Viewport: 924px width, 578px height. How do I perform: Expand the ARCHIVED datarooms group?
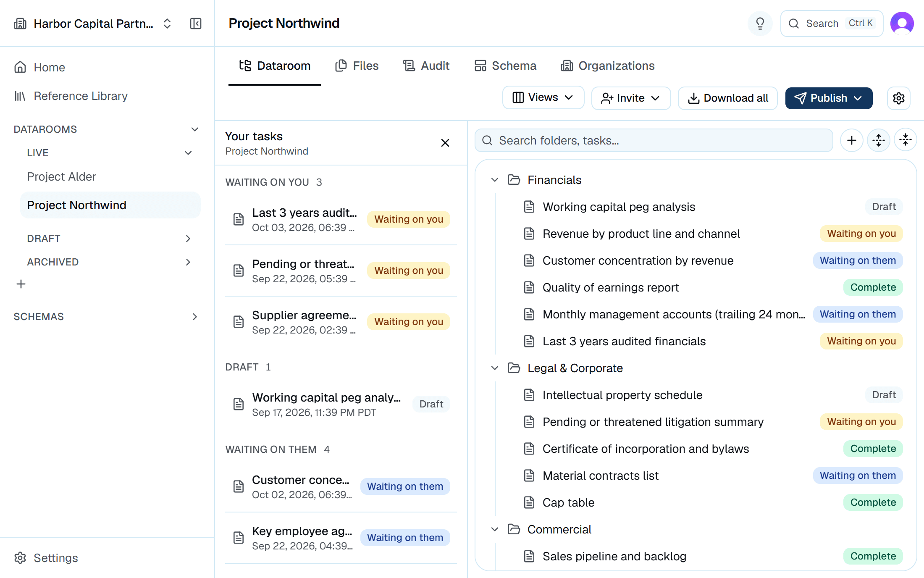pos(188,262)
